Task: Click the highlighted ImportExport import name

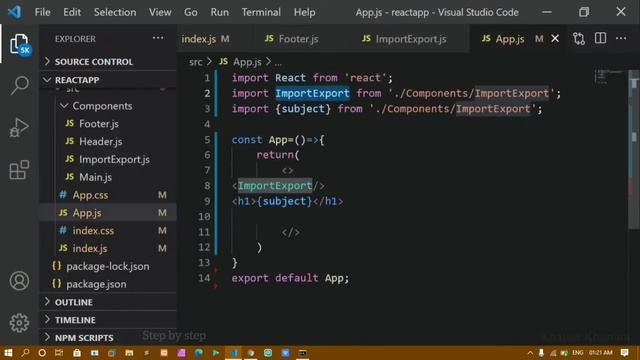Action: click(312, 93)
